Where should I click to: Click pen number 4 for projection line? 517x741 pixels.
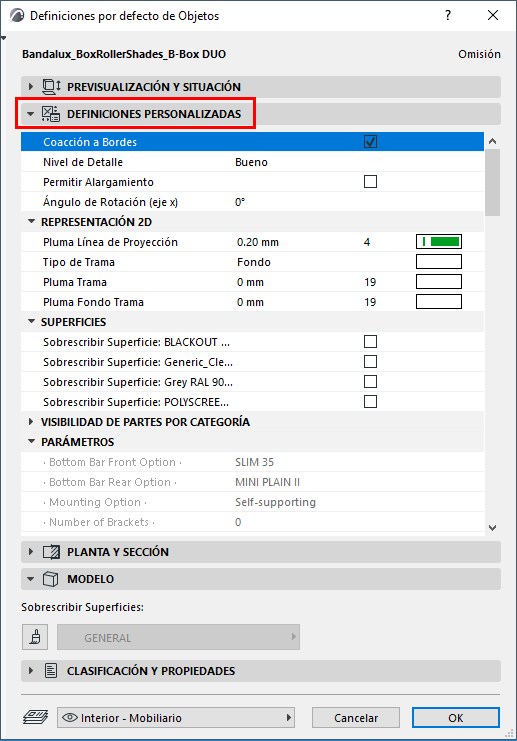(367, 242)
